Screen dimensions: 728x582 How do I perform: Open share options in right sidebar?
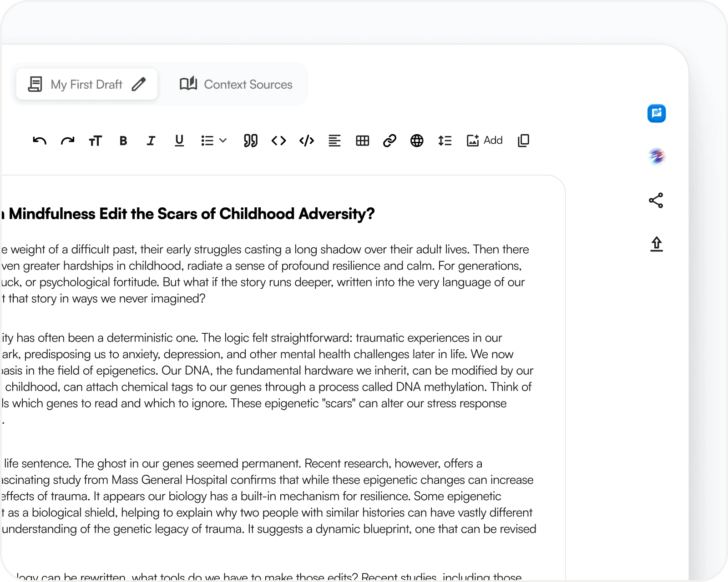(x=656, y=201)
